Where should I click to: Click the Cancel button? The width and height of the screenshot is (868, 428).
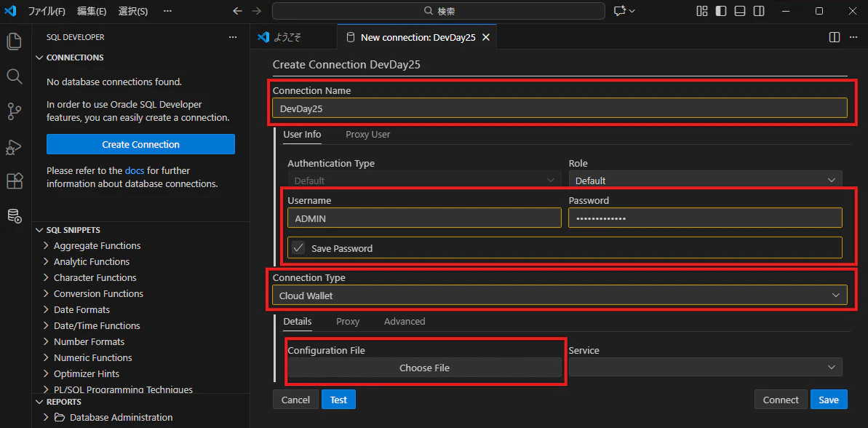[295, 400]
